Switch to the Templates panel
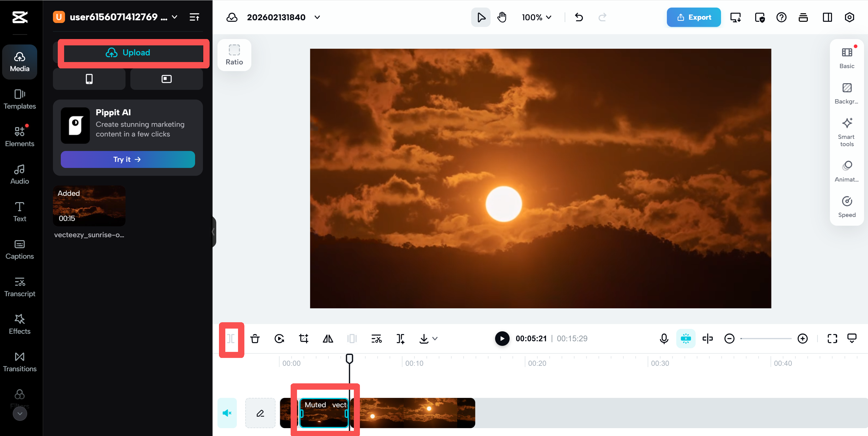This screenshot has width=868, height=436. click(19, 99)
